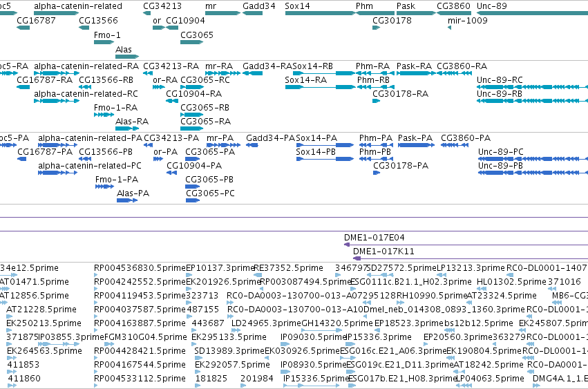This screenshot has width=588, height=389.
Task: Click the CG30178 gene label
Action: (392, 20)
